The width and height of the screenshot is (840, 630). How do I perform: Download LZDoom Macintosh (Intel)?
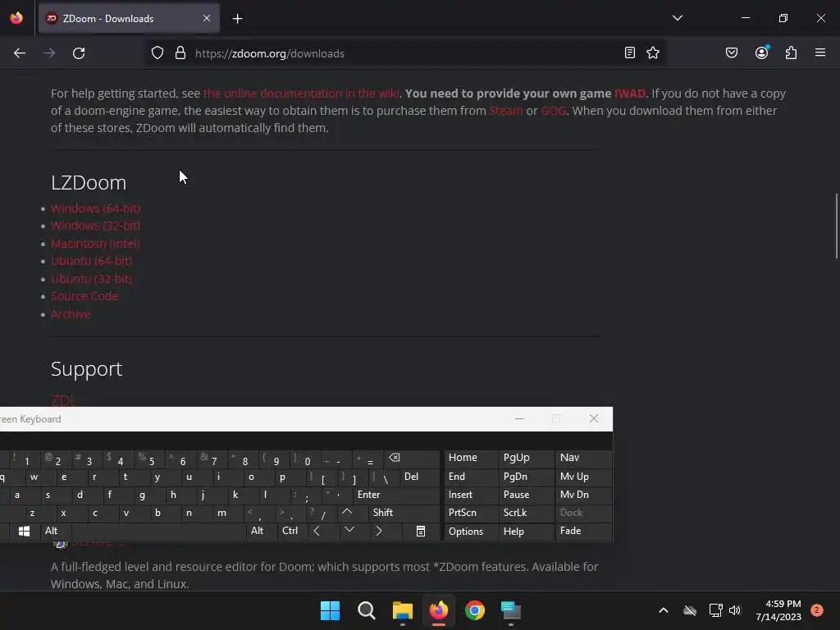click(x=95, y=243)
